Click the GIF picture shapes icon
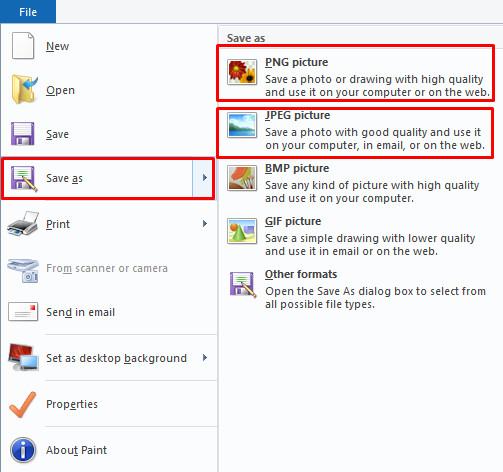 242,231
